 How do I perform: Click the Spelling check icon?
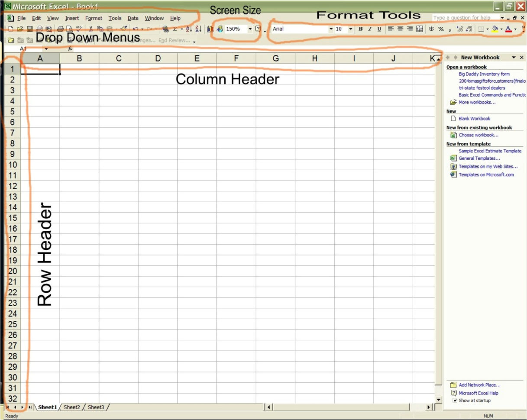coord(79,29)
